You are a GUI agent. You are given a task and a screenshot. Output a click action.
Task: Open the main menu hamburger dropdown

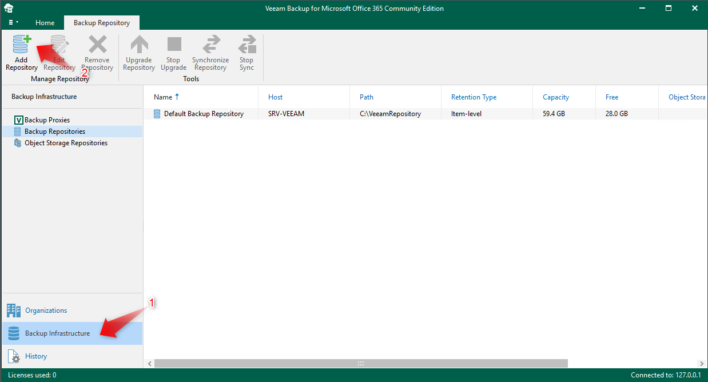pyautogui.click(x=13, y=22)
